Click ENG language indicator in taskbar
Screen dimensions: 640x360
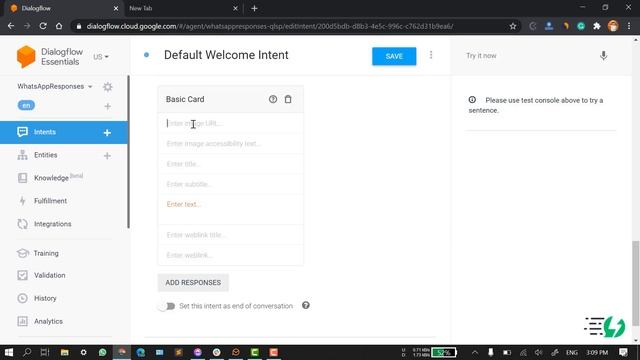pos(571,352)
